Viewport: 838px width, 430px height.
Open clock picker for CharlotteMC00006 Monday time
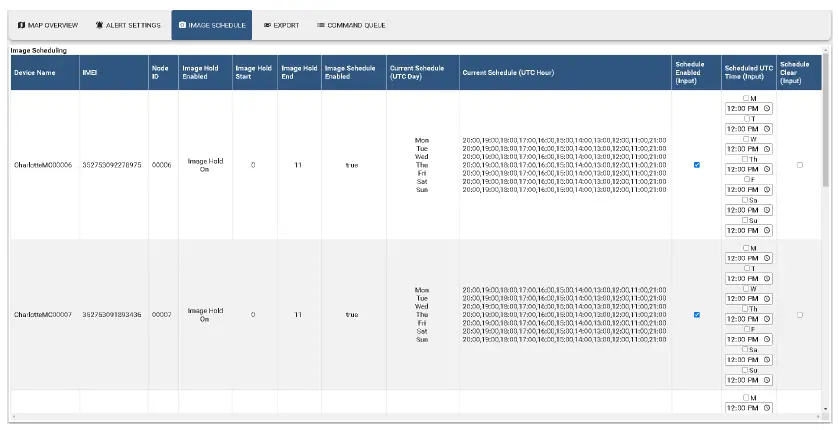click(x=766, y=108)
